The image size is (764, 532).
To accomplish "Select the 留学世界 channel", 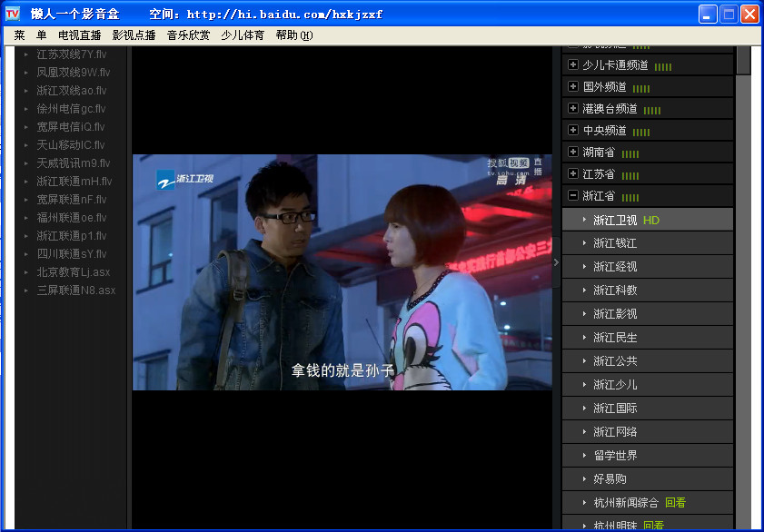I will (x=648, y=456).
